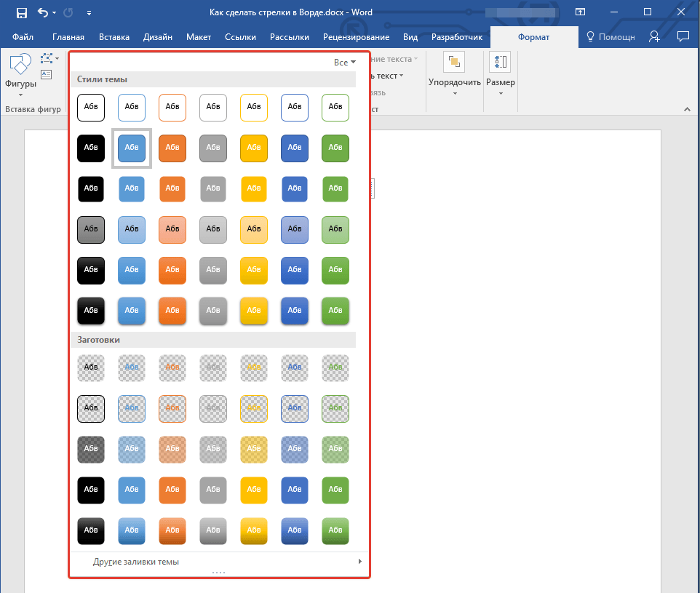Viewport: 700px width, 593px height.
Task: Collapse the ribbon with the chevron
Action: pyautogui.click(x=686, y=109)
